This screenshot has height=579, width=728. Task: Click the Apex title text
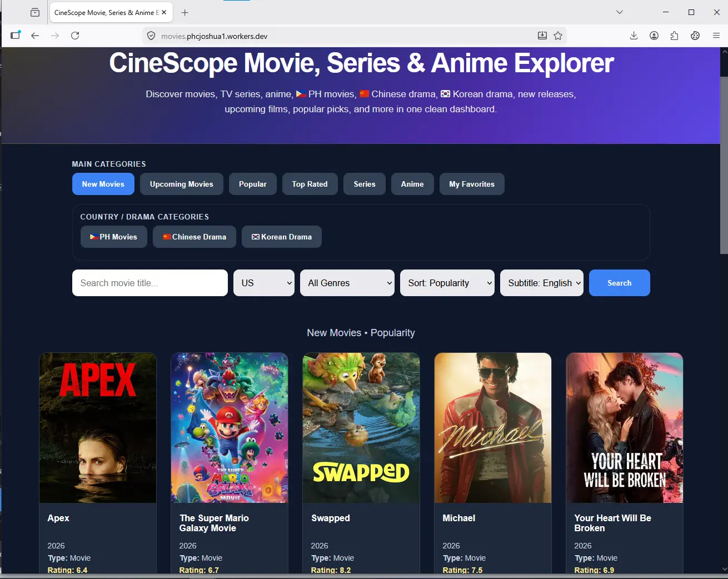click(x=58, y=518)
